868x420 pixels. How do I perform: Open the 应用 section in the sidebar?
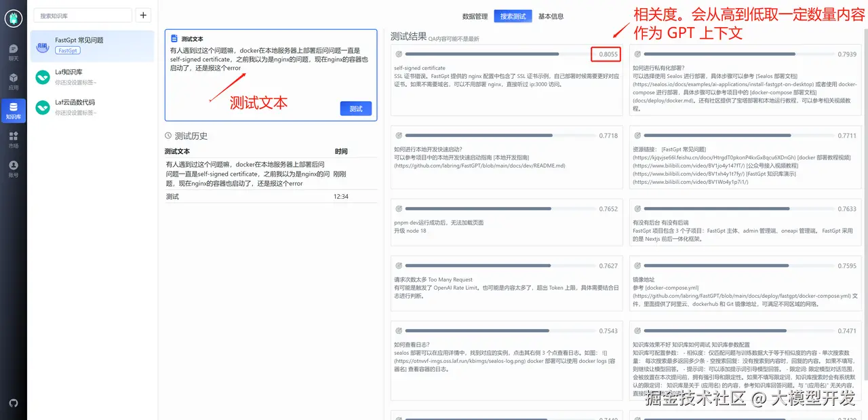pyautogui.click(x=14, y=80)
